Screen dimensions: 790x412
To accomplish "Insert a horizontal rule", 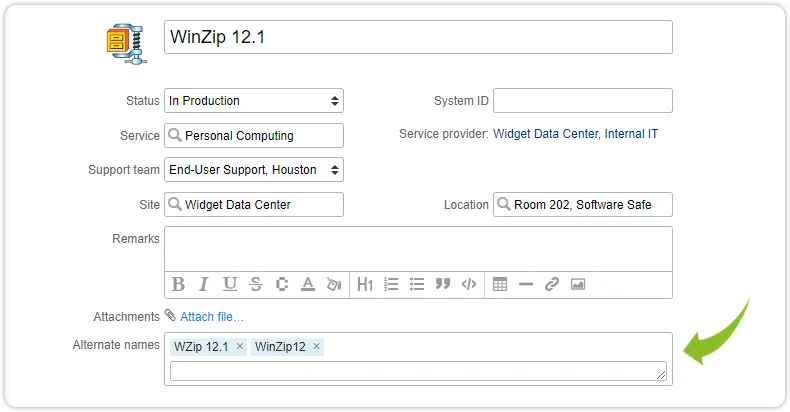I will point(525,285).
